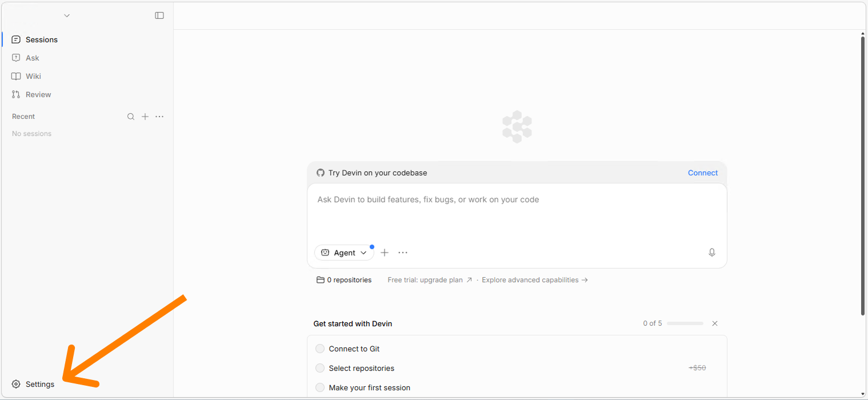Open the Agent mode dropdown

coord(344,253)
